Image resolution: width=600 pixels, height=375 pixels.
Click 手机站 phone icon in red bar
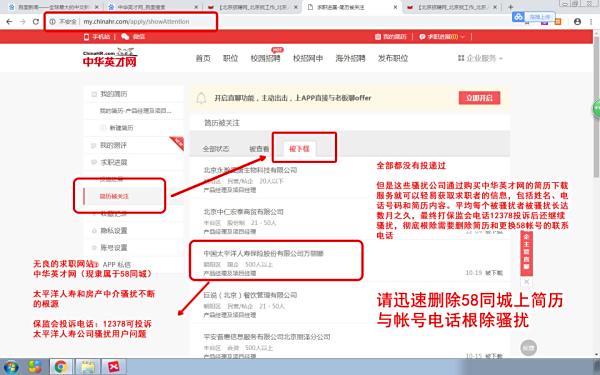tap(97, 37)
